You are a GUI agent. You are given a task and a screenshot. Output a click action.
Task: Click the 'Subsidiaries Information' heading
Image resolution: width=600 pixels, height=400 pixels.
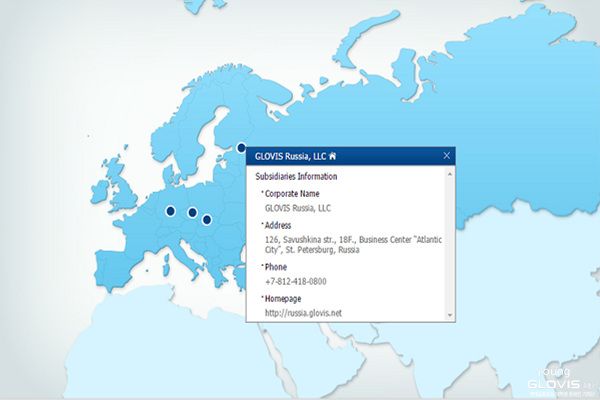click(296, 176)
